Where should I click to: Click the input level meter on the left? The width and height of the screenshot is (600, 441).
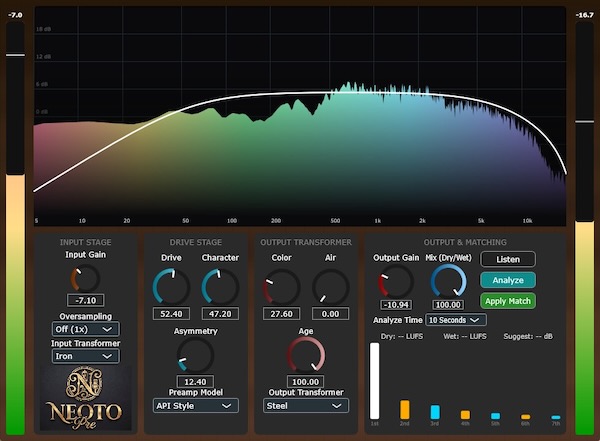tap(15, 228)
